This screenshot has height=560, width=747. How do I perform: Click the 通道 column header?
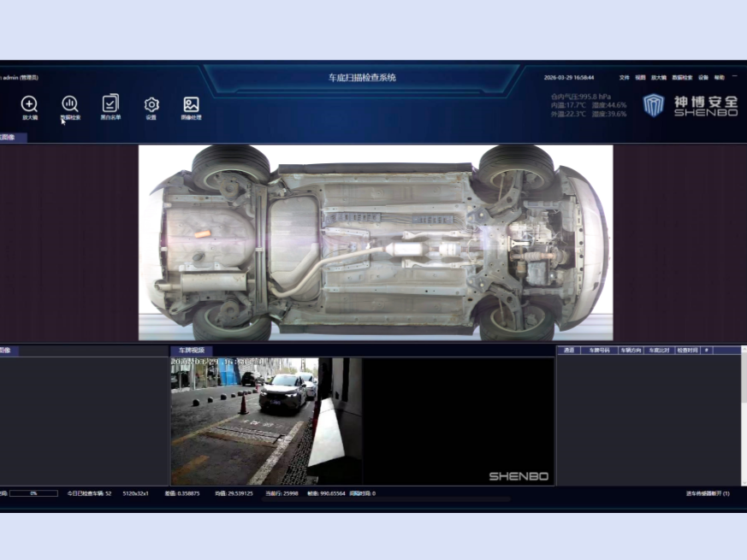(x=569, y=350)
